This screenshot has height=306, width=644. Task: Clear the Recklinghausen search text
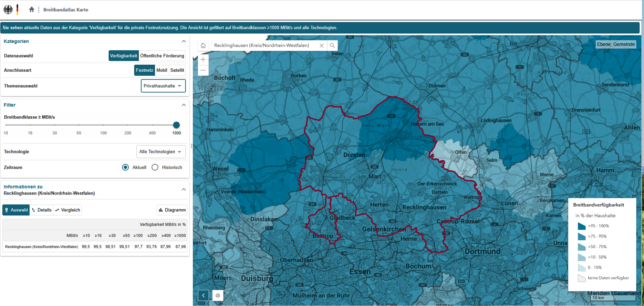click(x=321, y=45)
